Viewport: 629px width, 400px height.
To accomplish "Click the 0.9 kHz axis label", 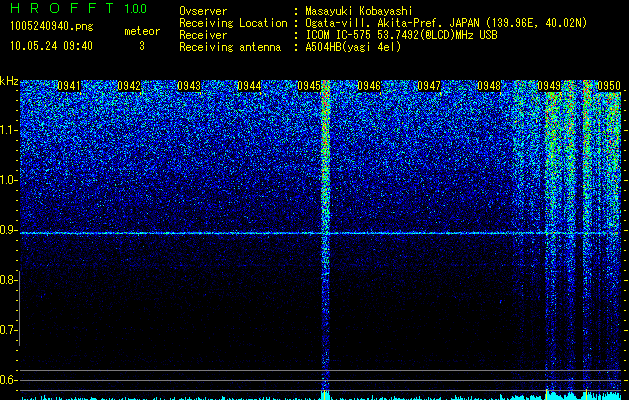I will (8, 230).
